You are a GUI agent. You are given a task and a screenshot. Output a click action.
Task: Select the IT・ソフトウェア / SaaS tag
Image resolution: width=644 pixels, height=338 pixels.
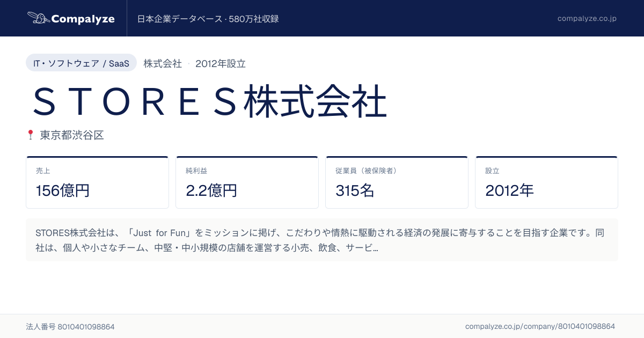(x=81, y=63)
